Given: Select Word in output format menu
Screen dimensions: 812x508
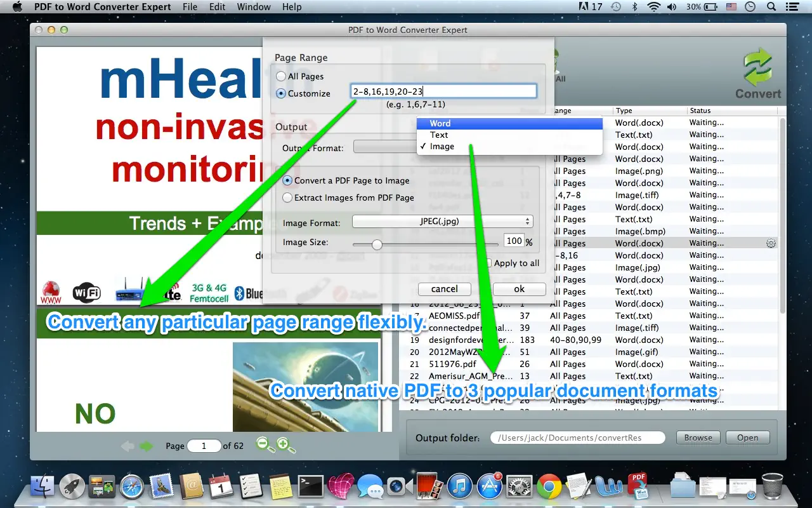Looking at the screenshot, I should coord(509,123).
